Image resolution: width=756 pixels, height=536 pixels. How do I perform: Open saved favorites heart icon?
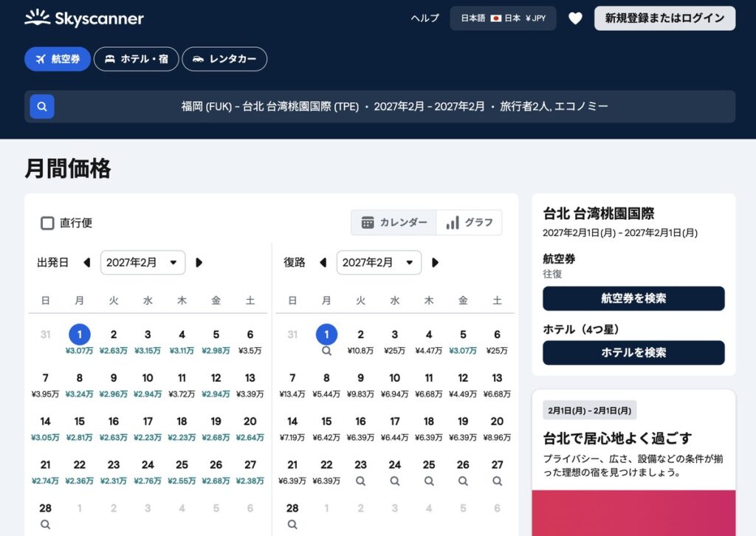pyautogui.click(x=575, y=18)
